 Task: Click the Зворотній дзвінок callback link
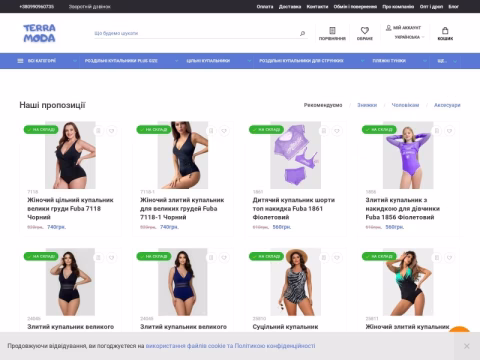(90, 6)
